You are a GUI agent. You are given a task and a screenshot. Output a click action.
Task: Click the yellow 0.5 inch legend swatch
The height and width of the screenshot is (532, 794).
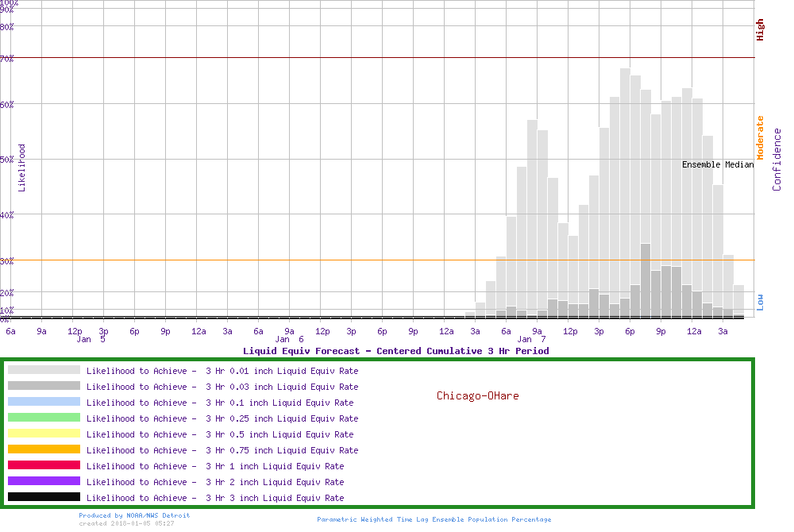click(x=44, y=434)
